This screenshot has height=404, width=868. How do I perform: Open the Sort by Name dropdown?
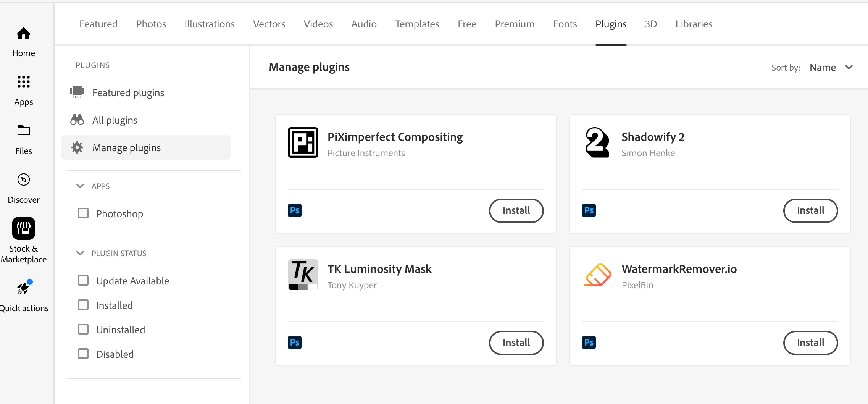point(831,68)
